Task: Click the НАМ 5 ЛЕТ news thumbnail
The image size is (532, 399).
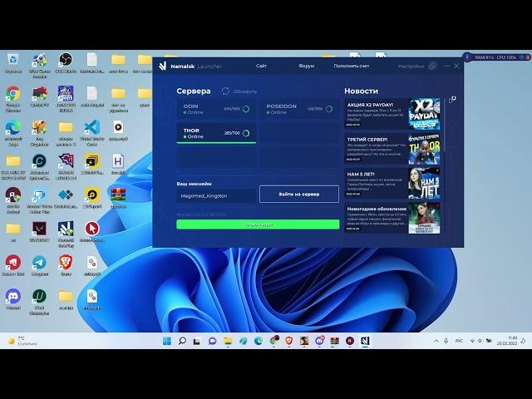Action: coord(424,183)
